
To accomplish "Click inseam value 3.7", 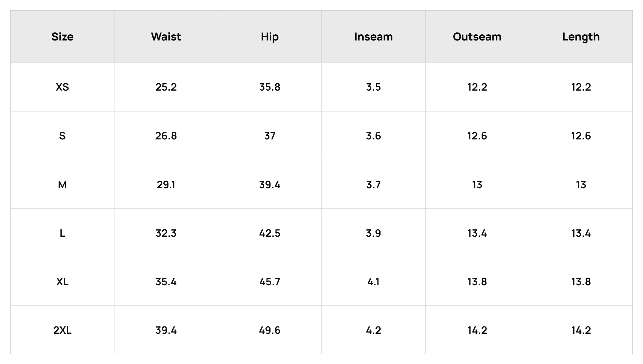I will (373, 184).
